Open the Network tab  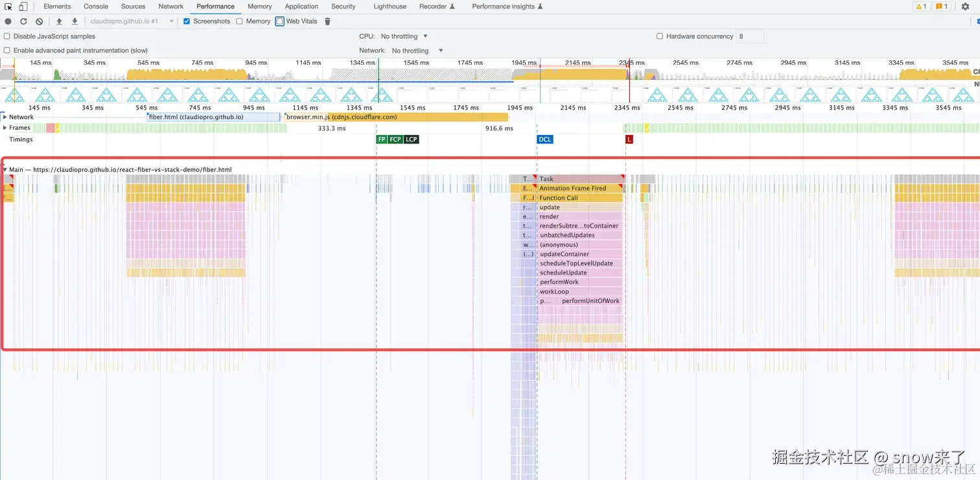click(171, 6)
